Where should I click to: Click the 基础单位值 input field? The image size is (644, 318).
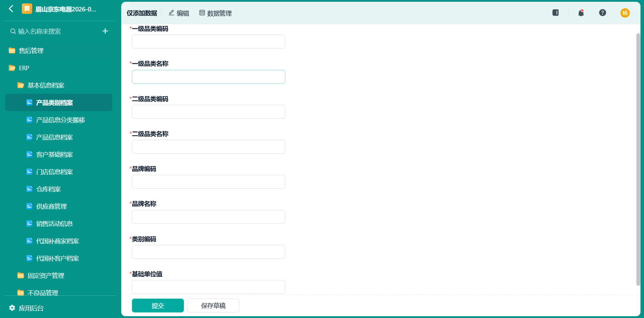click(208, 287)
